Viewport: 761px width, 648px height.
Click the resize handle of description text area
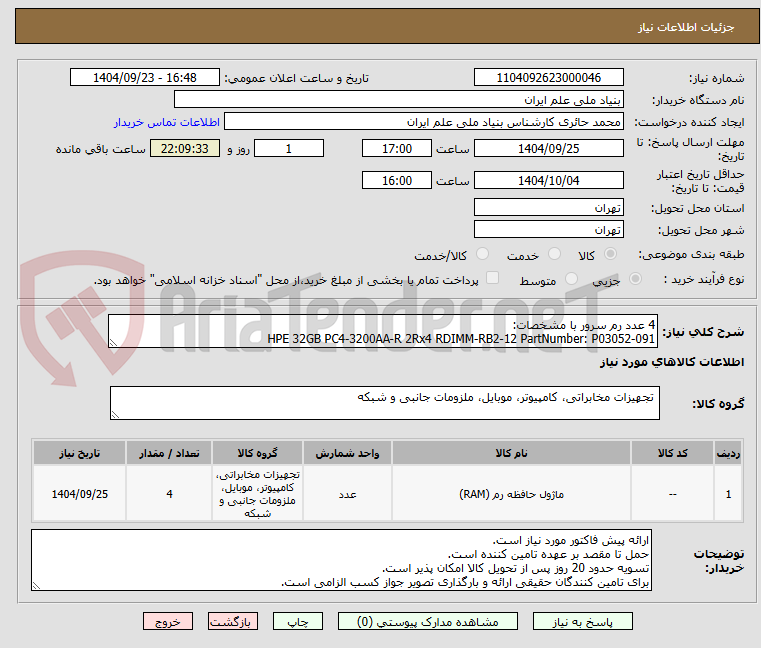click(113, 343)
